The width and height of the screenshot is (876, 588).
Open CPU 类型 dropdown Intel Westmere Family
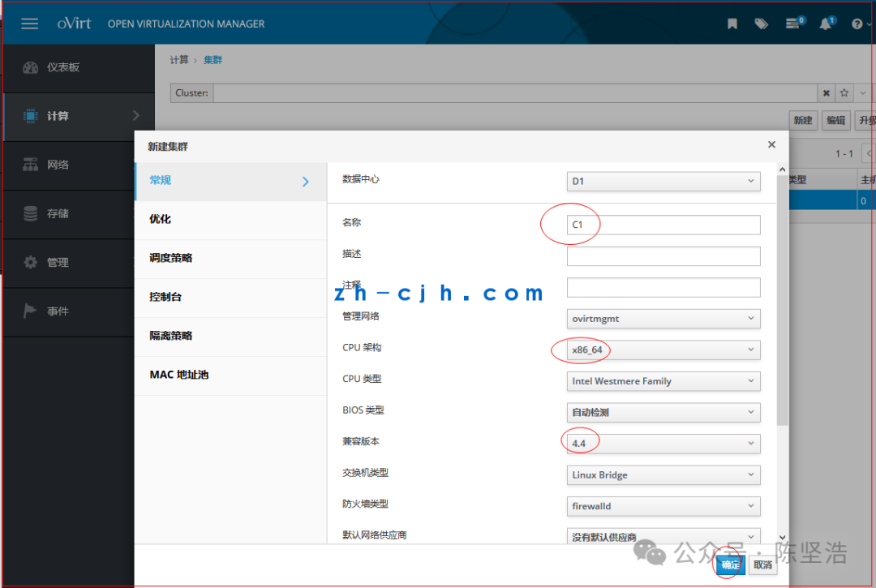click(663, 381)
